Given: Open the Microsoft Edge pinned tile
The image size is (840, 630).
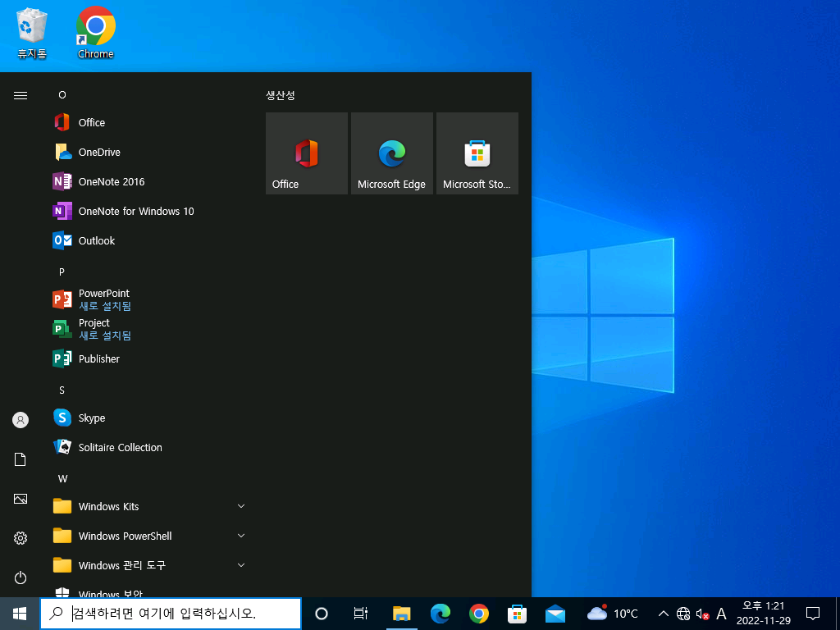Looking at the screenshot, I should click(391, 153).
